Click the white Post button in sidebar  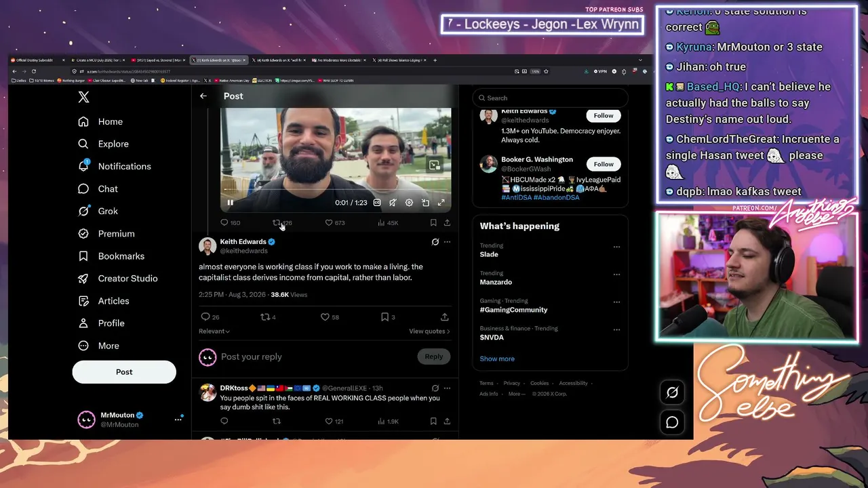pos(124,371)
